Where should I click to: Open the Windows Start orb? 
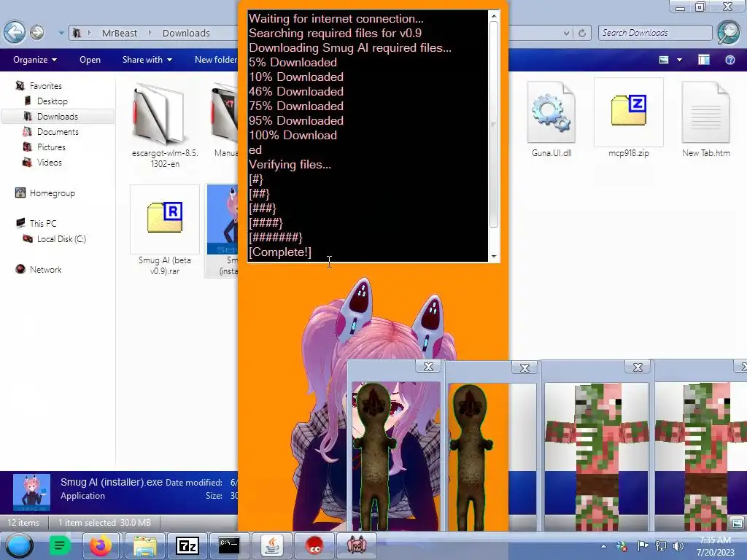pyautogui.click(x=20, y=545)
